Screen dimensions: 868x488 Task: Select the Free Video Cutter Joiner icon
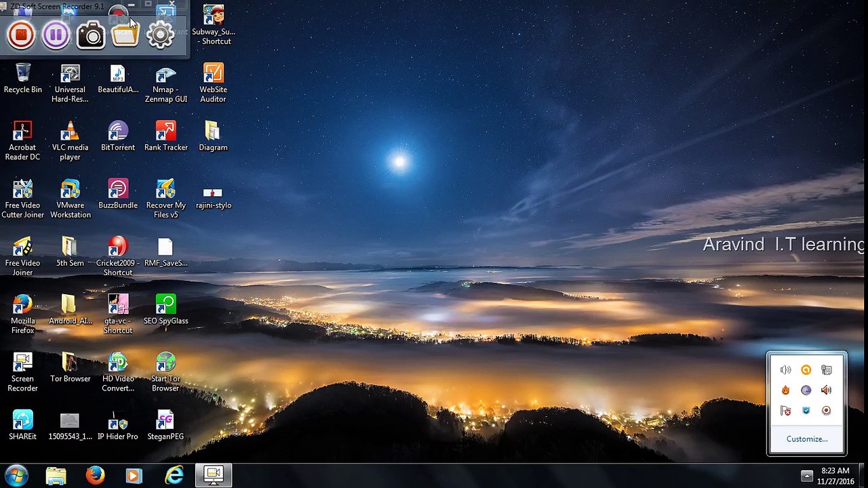click(x=22, y=199)
